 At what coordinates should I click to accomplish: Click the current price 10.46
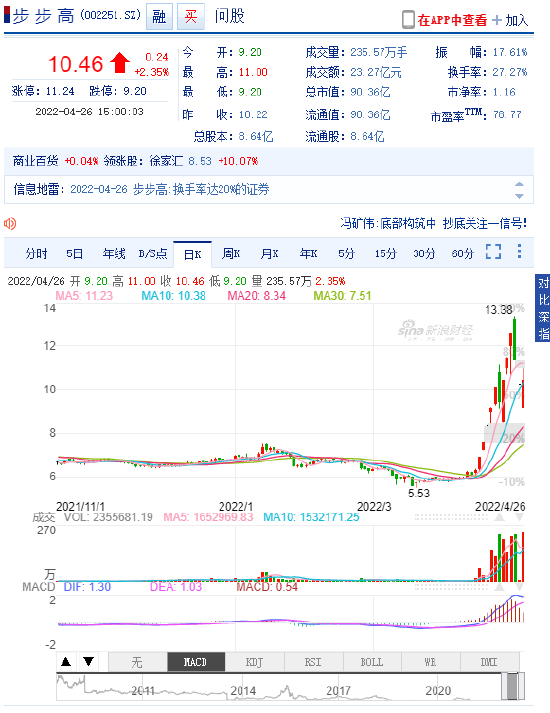[x=76, y=64]
